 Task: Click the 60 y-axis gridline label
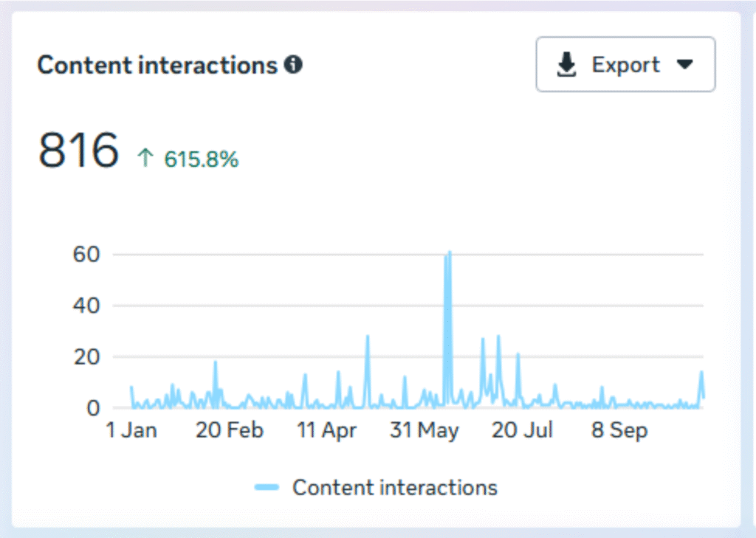[x=86, y=254]
